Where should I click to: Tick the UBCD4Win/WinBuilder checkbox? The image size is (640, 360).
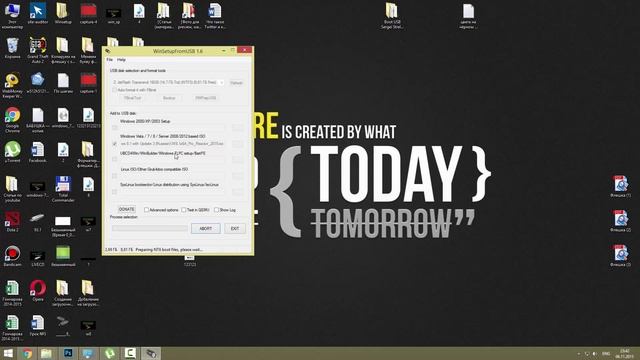115,160
